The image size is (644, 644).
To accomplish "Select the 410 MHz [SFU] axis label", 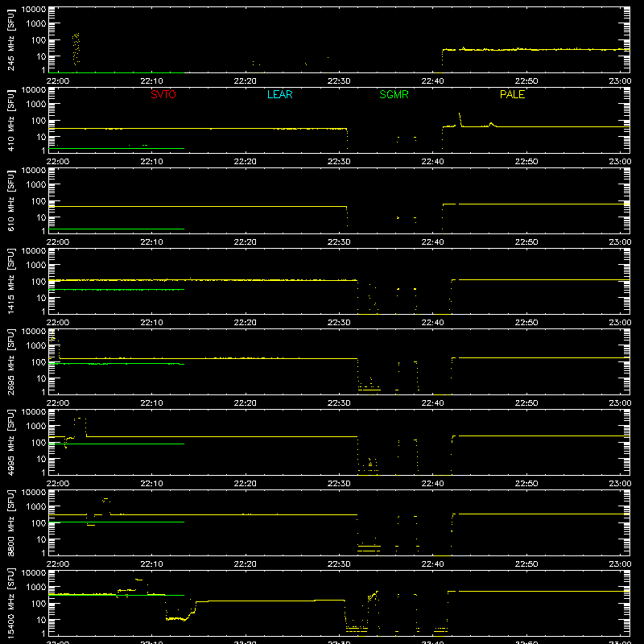I will point(10,120).
